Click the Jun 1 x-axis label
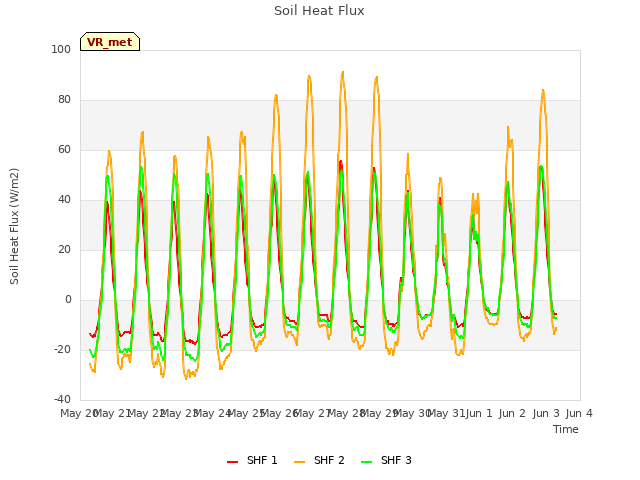The height and width of the screenshot is (480, 640). (479, 413)
